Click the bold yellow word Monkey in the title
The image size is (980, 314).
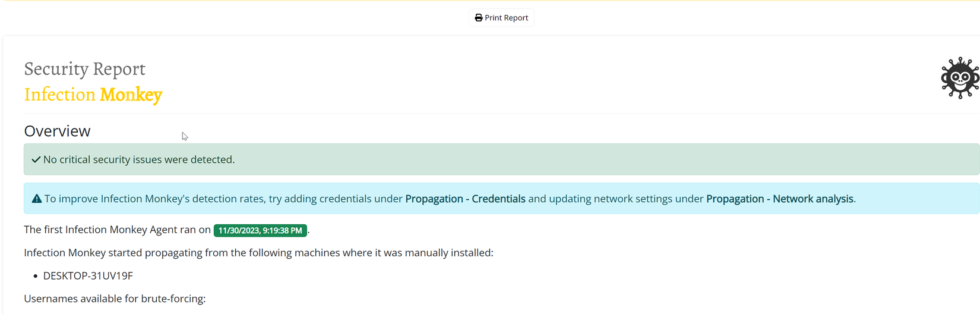tap(131, 95)
